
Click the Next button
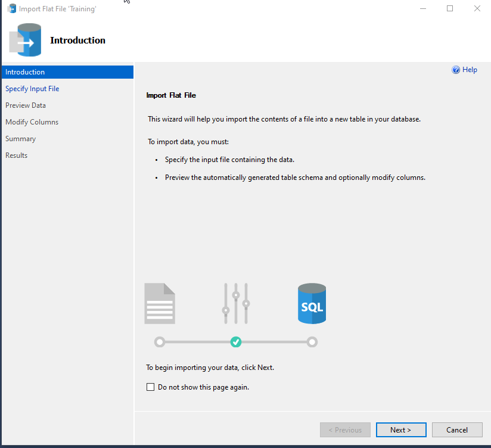click(401, 430)
